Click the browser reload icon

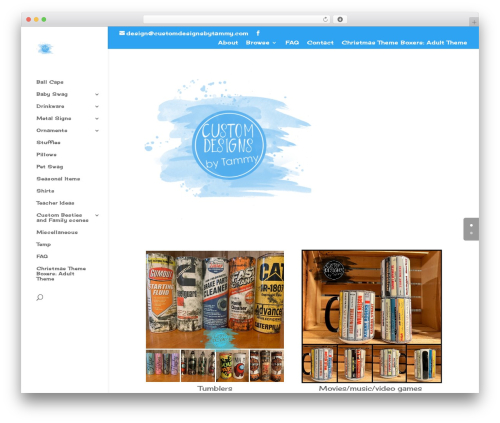(325, 19)
